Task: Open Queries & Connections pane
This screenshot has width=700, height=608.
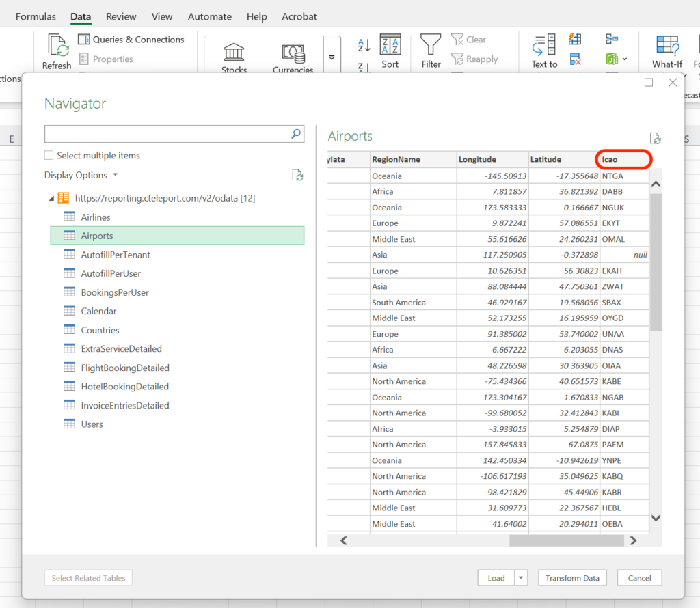Action: point(131,40)
